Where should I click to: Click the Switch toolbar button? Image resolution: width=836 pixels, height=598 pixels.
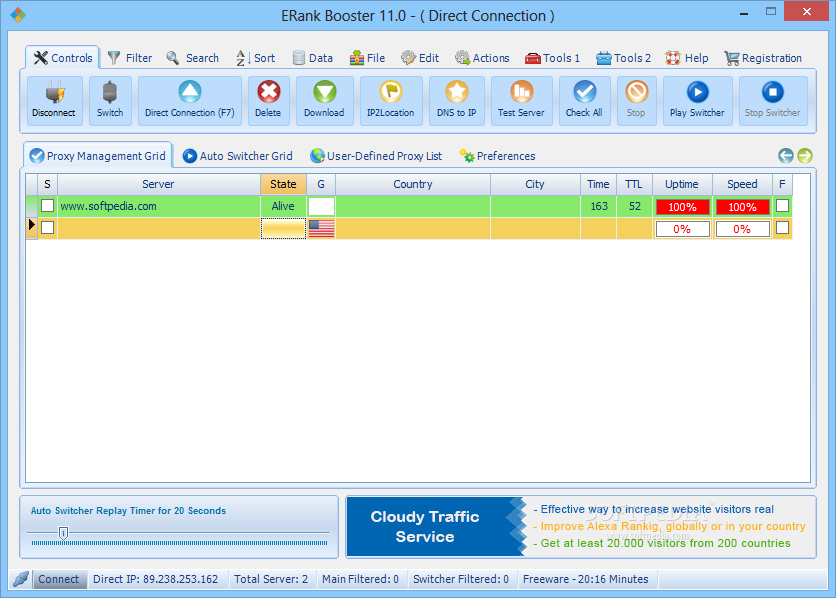pyautogui.click(x=110, y=101)
